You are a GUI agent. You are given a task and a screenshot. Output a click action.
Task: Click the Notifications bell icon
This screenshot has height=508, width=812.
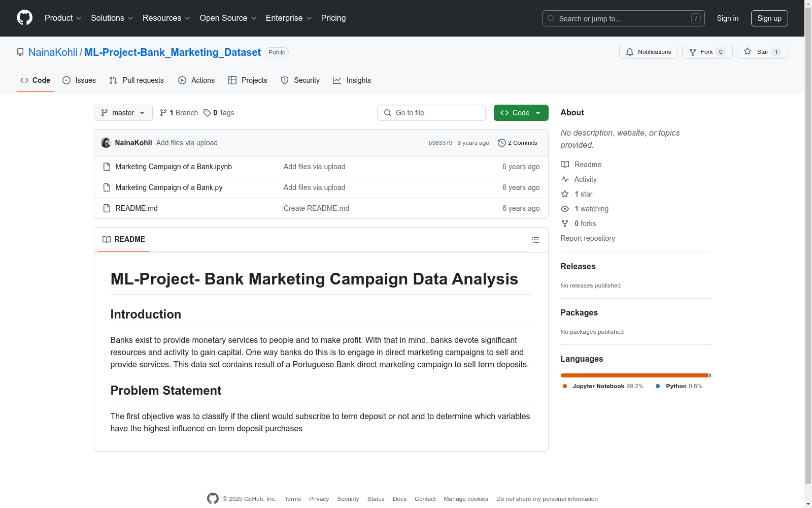(x=630, y=52)
